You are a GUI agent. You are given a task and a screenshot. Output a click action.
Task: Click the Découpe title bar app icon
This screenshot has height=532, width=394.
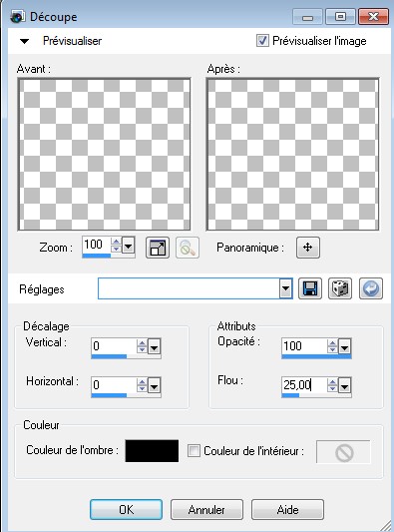pos(17,17)
